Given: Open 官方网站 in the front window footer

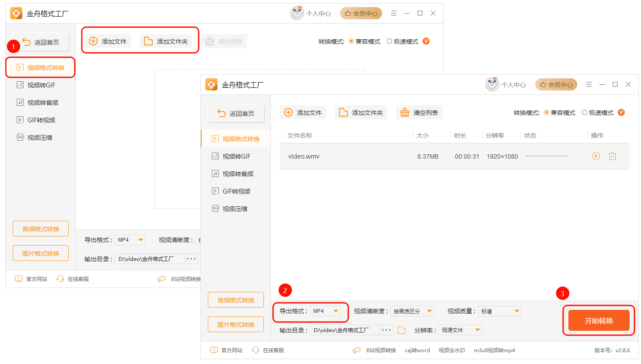Looking at the screenshot, I should click(x=226, y=350).
